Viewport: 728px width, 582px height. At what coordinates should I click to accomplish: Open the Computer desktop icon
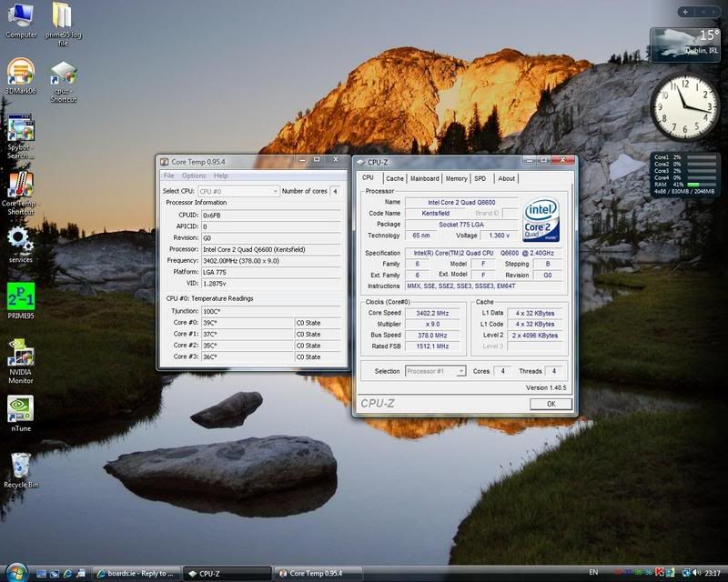click(x=21, y=20)
